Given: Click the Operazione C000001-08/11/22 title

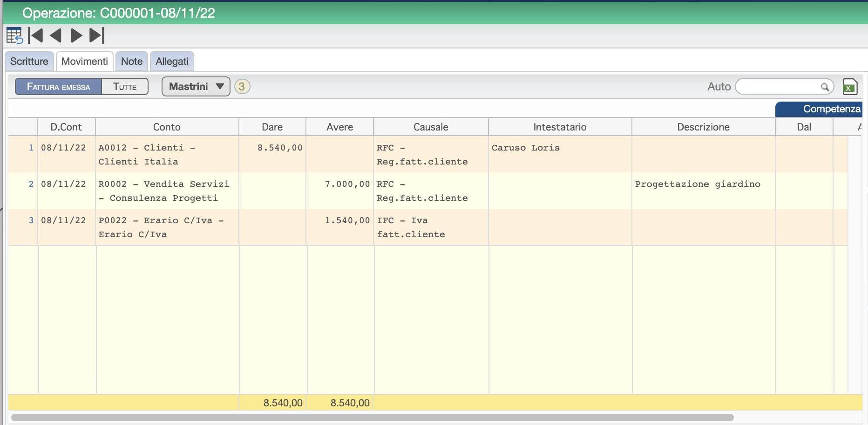Looking at the screenshot, I should click(x=119, y=13).
